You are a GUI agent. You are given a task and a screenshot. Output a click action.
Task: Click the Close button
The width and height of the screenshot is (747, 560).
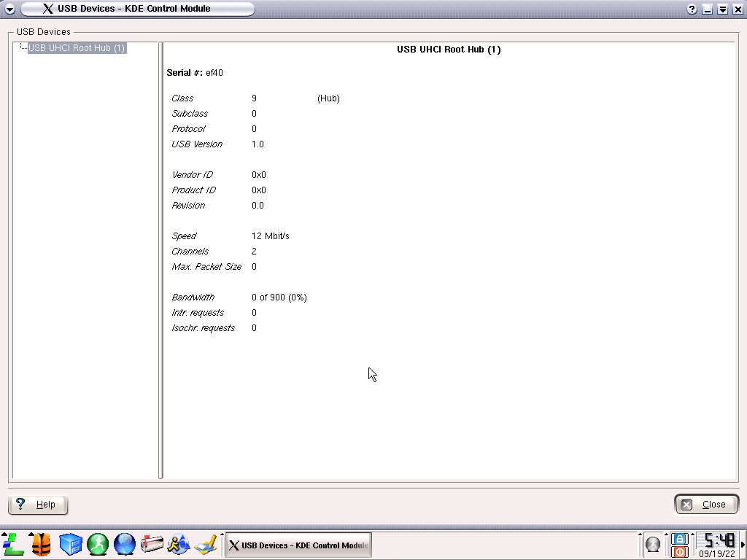706,505
